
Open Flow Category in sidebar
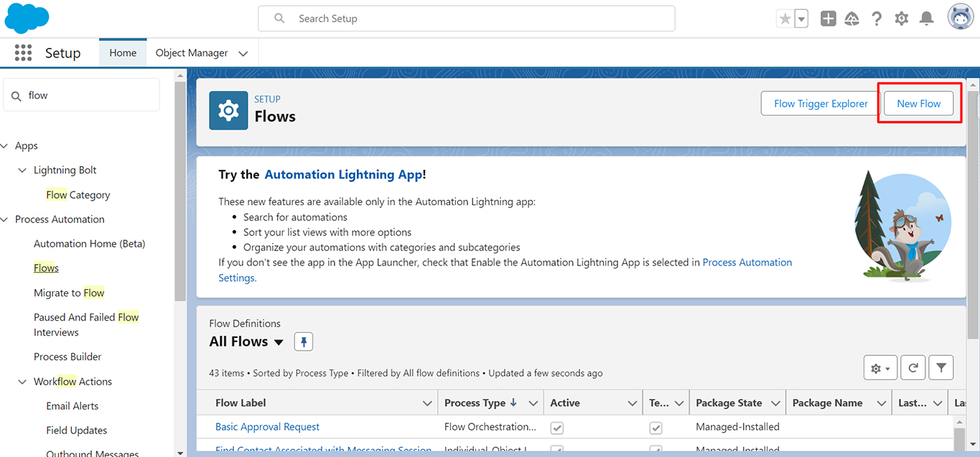78,195
